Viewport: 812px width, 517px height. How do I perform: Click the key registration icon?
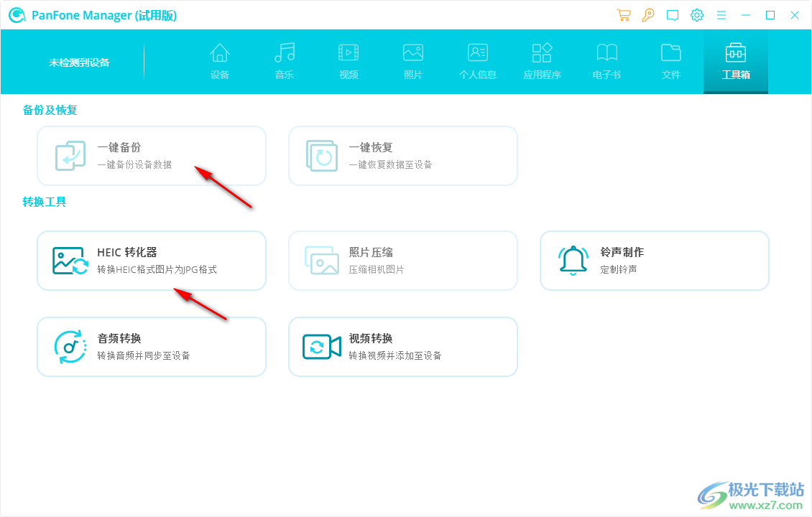648,16
